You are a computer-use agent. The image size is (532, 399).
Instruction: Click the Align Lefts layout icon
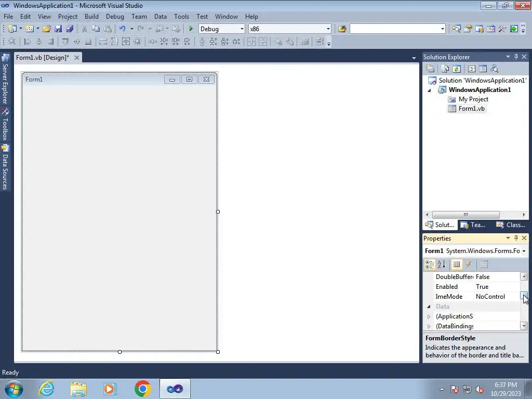click(28, 42)
